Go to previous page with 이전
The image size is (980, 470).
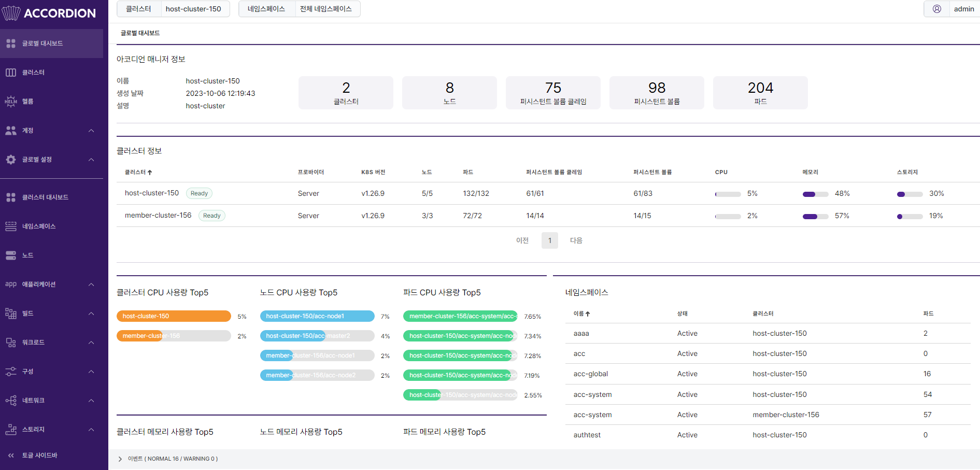pyautogui.click(x=522, y=240)
